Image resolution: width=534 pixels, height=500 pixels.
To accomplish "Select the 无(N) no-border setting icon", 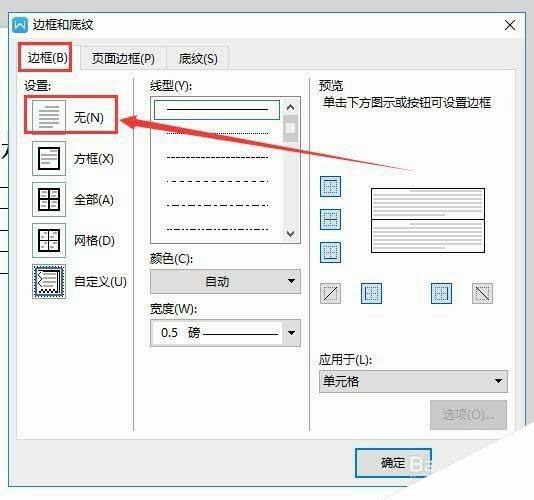I will (49, 117).
